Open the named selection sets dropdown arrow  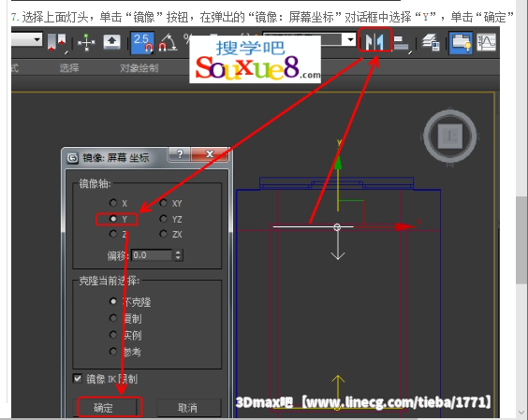point(350,40)
